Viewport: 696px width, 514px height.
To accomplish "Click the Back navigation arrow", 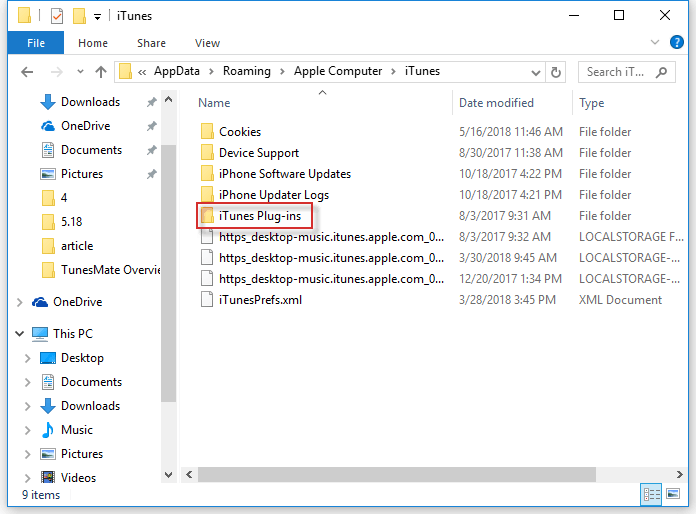I will pyautogui.click(x=27, y=72).
